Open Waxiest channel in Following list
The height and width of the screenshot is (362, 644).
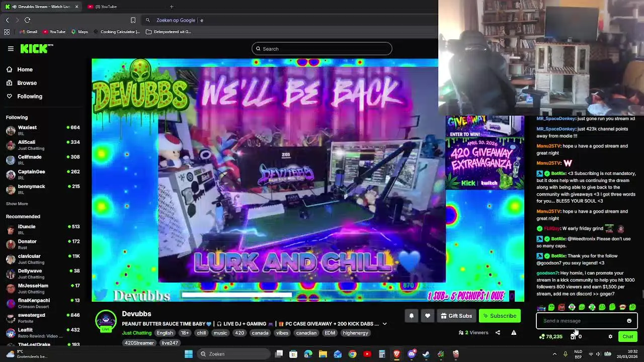pyautogui.click(x=43, y=131)
